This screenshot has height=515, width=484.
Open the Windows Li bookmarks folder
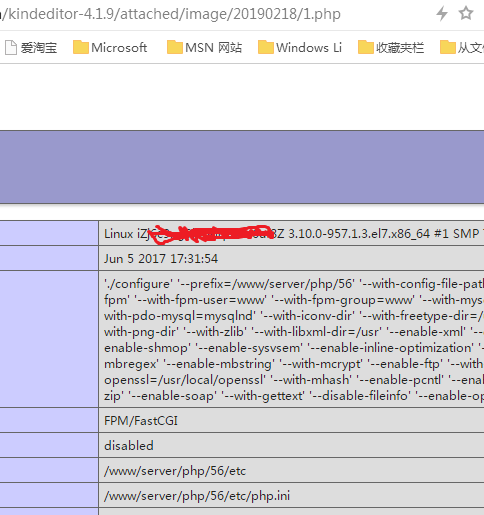pyautogui.click(x=300, y=47)
